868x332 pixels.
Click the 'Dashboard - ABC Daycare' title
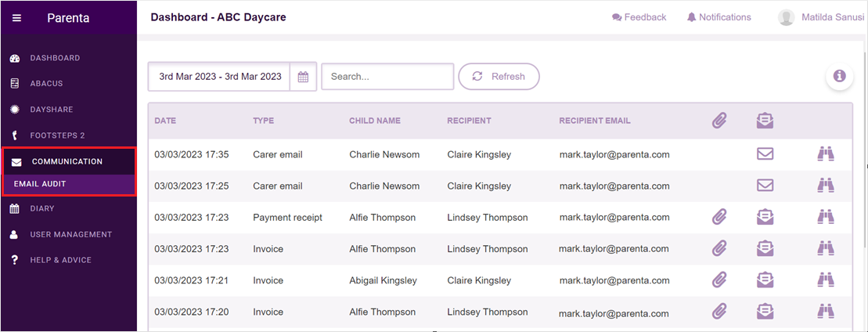(x=218, y=17)
